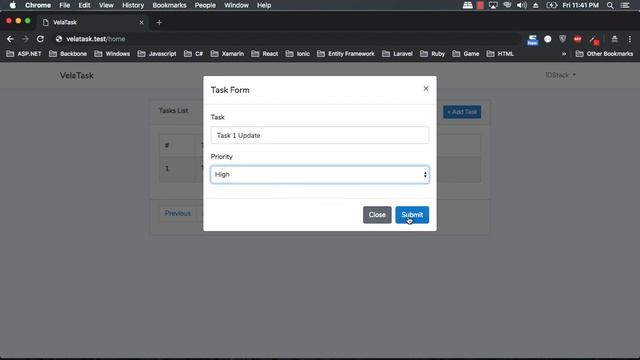The height and width of the screenshot is (360, 640).
Task: Open the Windows bookmarks folder
Action: [112, 54]
